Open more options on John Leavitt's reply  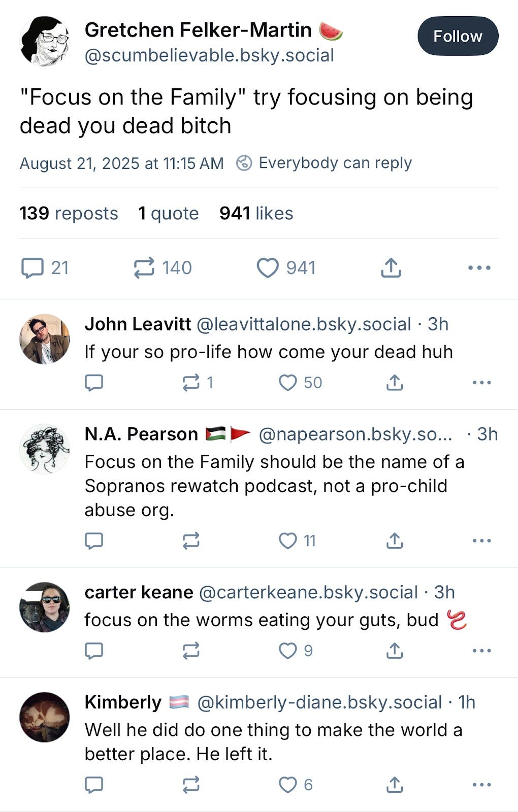click(x=481, y=383)
